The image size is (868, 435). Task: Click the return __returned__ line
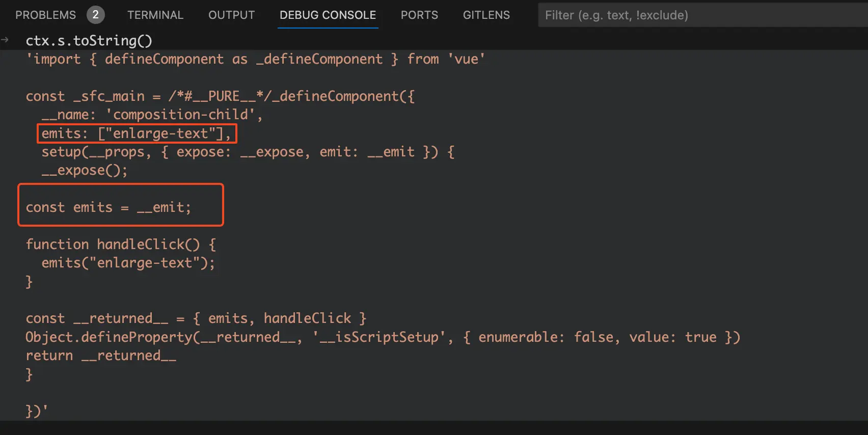(x=101, y=356)
